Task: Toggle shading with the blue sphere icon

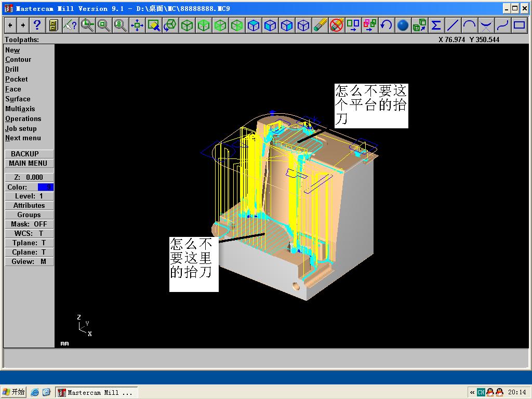Action: point(403,25)
